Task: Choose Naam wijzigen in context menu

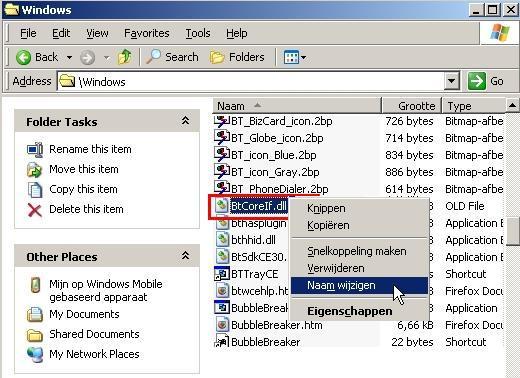Action: pyautogui.click(x=359, y=286)
